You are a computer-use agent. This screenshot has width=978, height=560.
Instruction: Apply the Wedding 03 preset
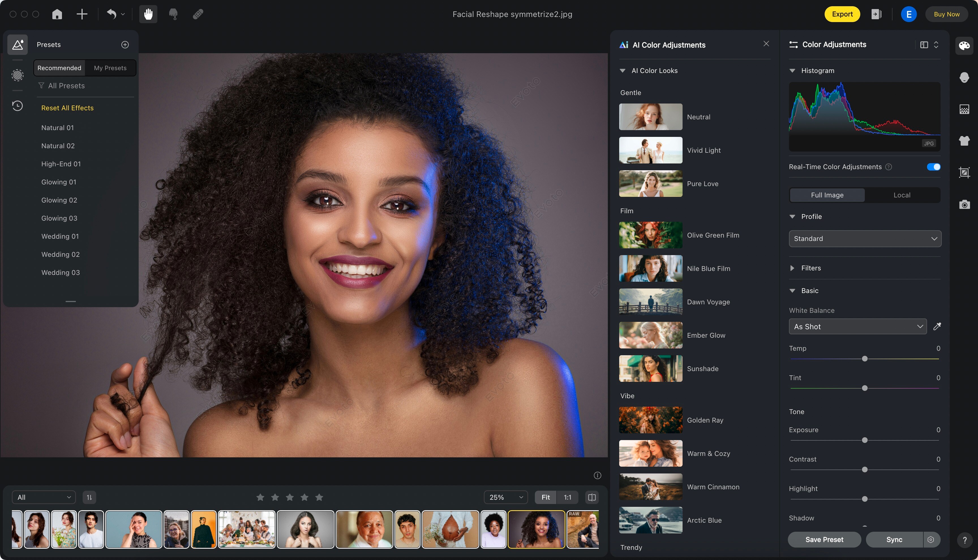coord(60,272)
